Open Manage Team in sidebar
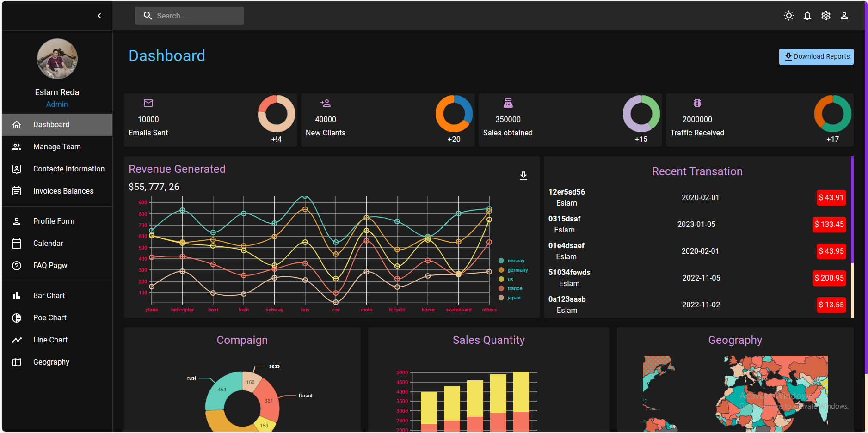 click(x=57, y=147)
